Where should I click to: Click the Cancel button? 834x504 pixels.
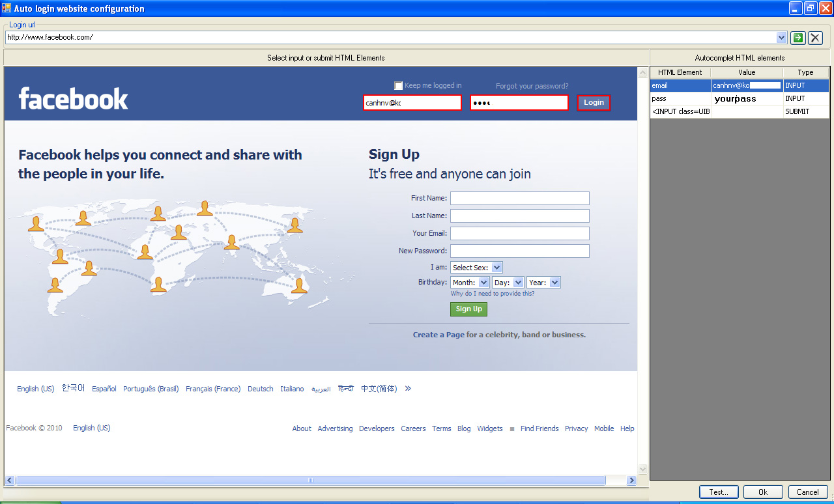808,492
